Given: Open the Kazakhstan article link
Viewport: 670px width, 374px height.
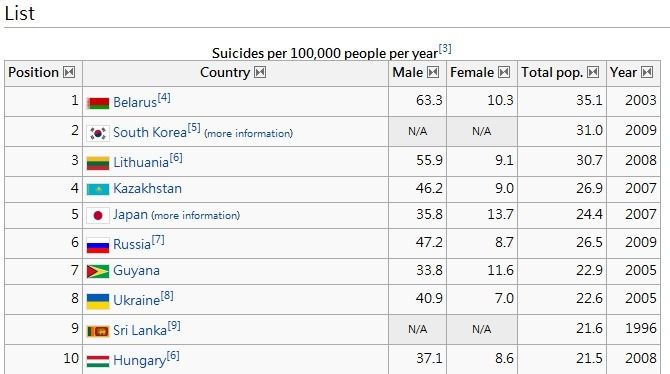Looking at the screenshot, I should [x=147, y=188].
